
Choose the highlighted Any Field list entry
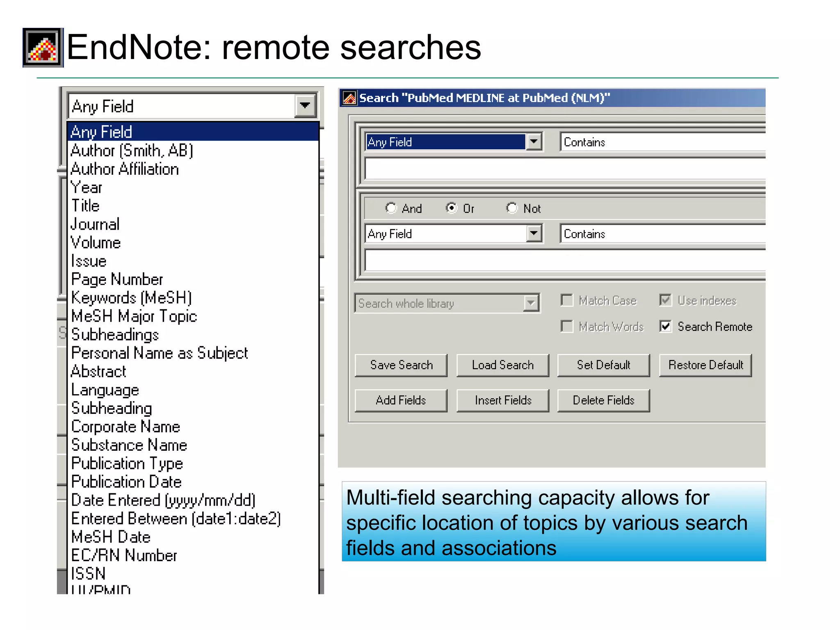tap(193, 132)
